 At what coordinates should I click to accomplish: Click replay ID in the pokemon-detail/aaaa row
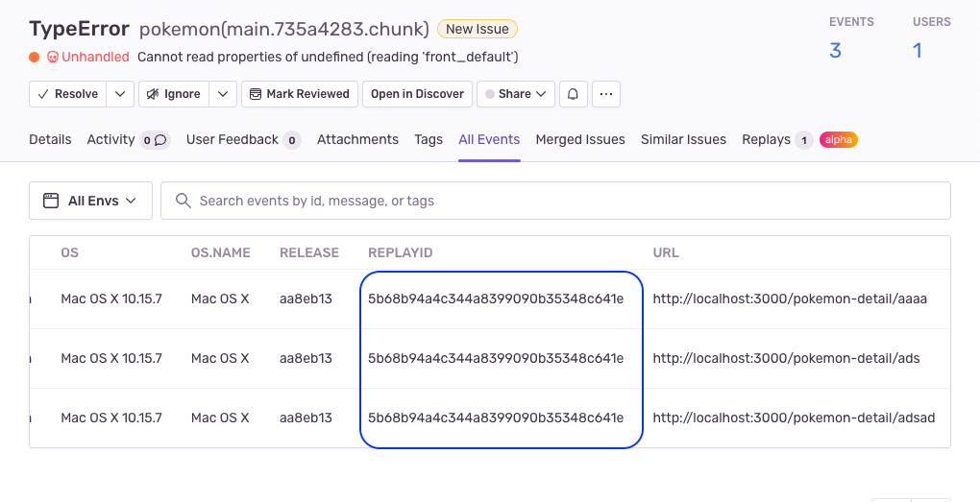pyautogui.click(x=496, y=299)
